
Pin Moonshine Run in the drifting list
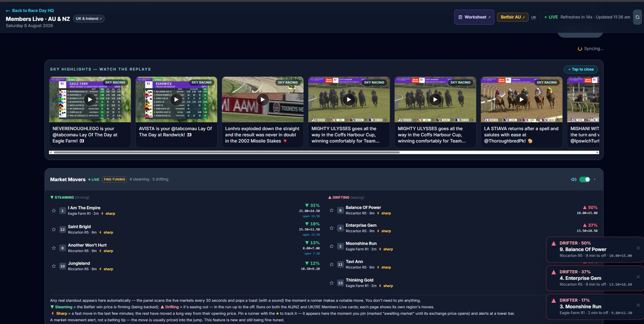pyautogui.click(x=332, y=246)
